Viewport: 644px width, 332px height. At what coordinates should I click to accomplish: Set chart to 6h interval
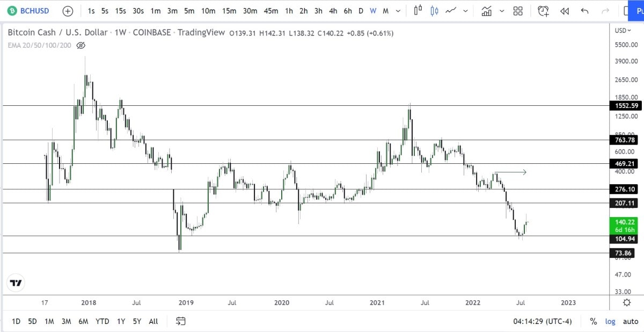pyautogui.click(x=348, y=11)
